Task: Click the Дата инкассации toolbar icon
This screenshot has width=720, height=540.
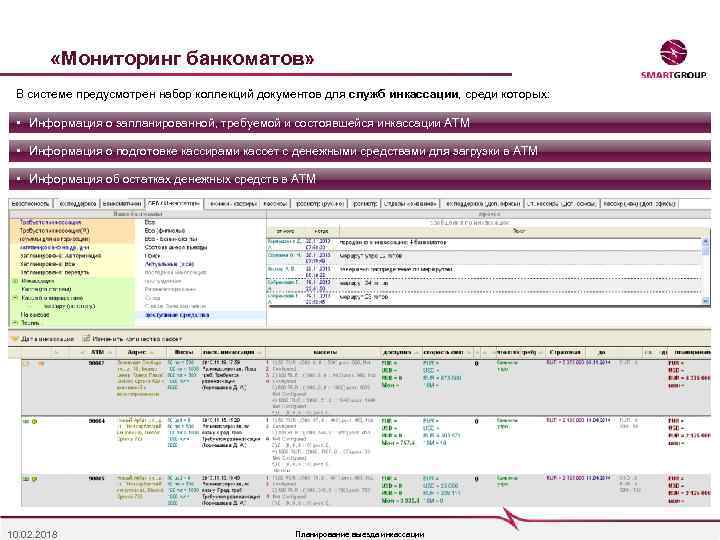Action: [14, 339]
